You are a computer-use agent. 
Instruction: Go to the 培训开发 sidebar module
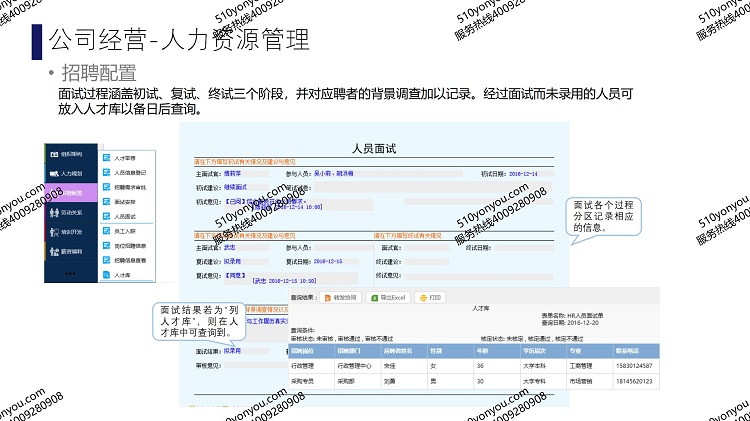coord(74,231)
